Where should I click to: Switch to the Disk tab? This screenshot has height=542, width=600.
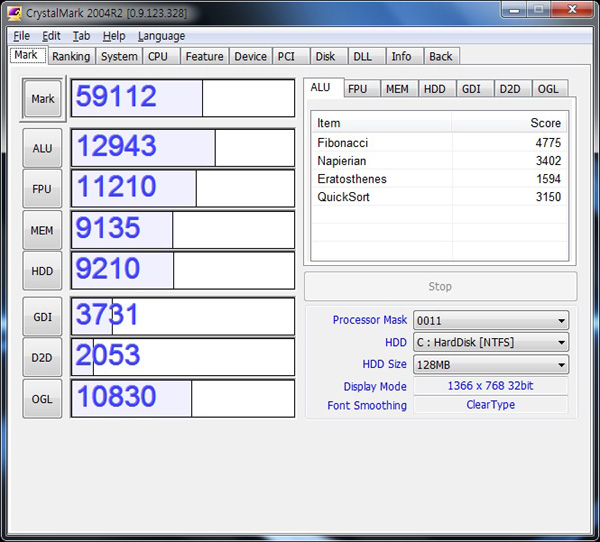pyautogui.click(x=329, y=57)
